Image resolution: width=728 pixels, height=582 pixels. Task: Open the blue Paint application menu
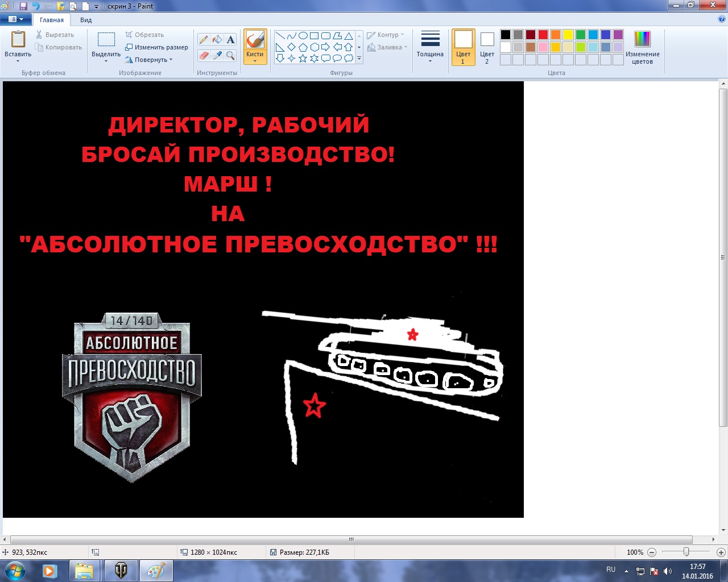(x=16, y=19)
